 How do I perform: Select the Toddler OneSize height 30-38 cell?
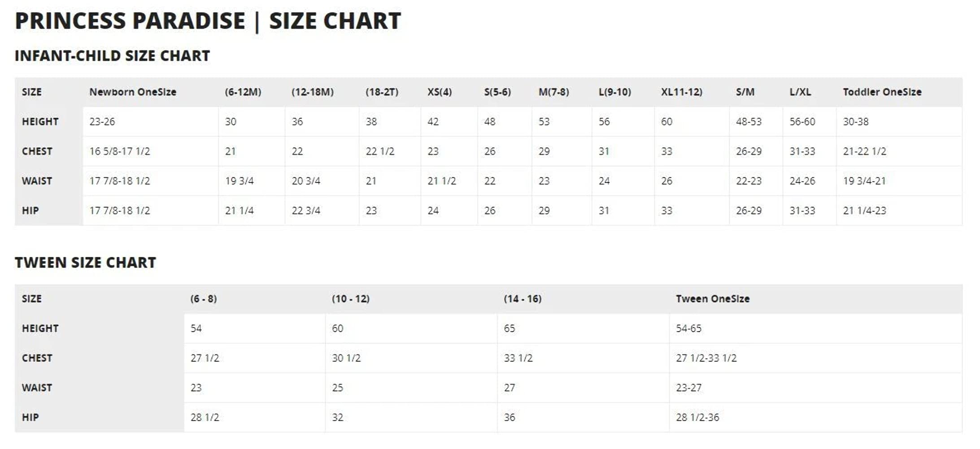855,122
